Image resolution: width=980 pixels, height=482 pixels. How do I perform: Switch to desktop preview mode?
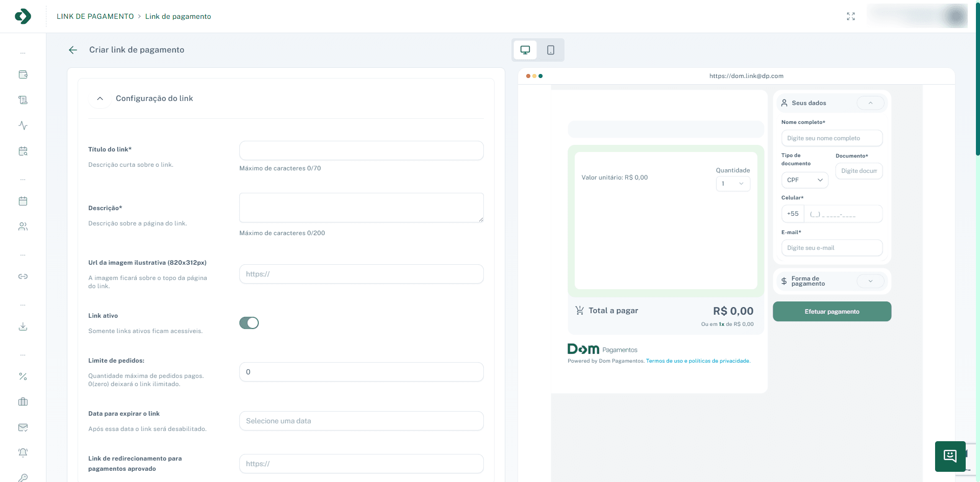coord(525,50)
